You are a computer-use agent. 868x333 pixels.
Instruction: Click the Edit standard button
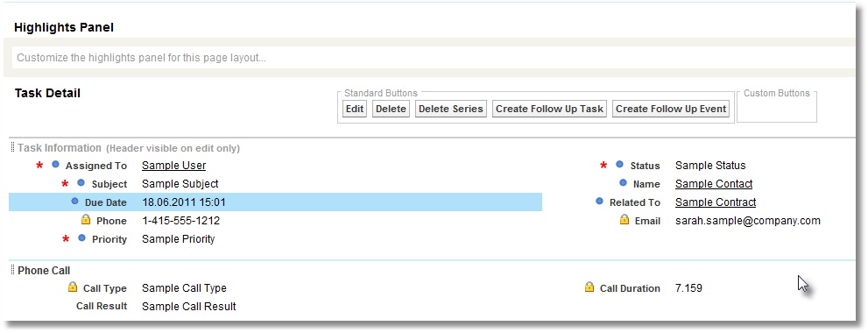355,109
